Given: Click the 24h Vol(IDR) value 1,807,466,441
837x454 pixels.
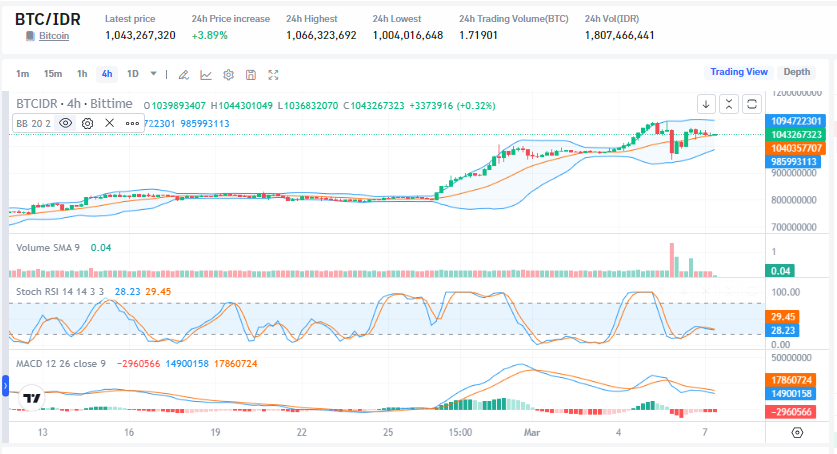Looking at the screenshot, I should pos(619,35).
